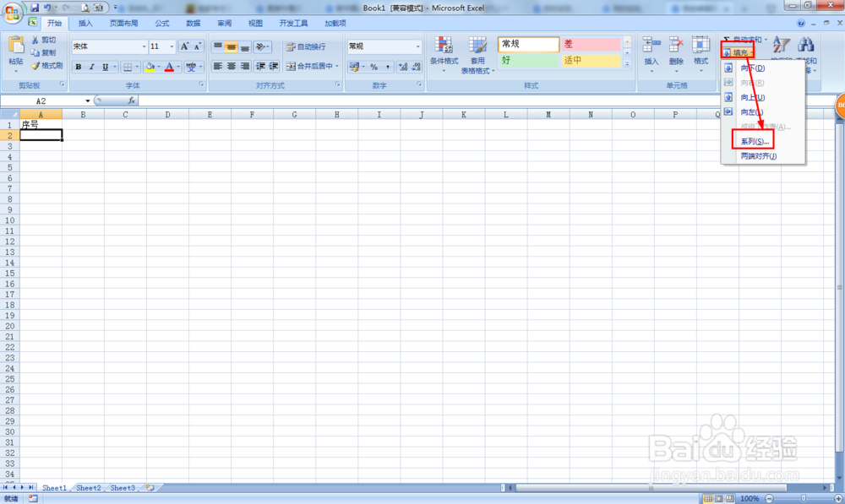Toggle bold formatting
Screen dimensions: 845x504
(x=79, y=67)
